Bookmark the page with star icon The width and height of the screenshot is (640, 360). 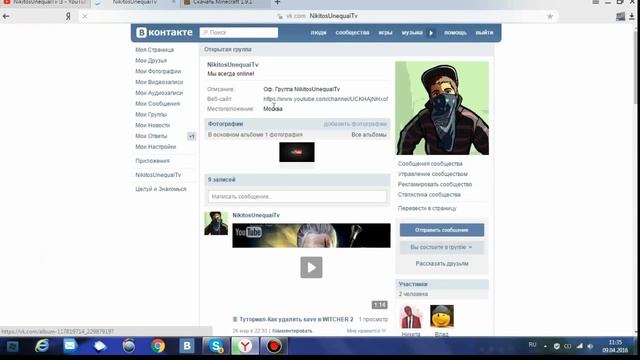pyautogui.click(x=550, y=16)
